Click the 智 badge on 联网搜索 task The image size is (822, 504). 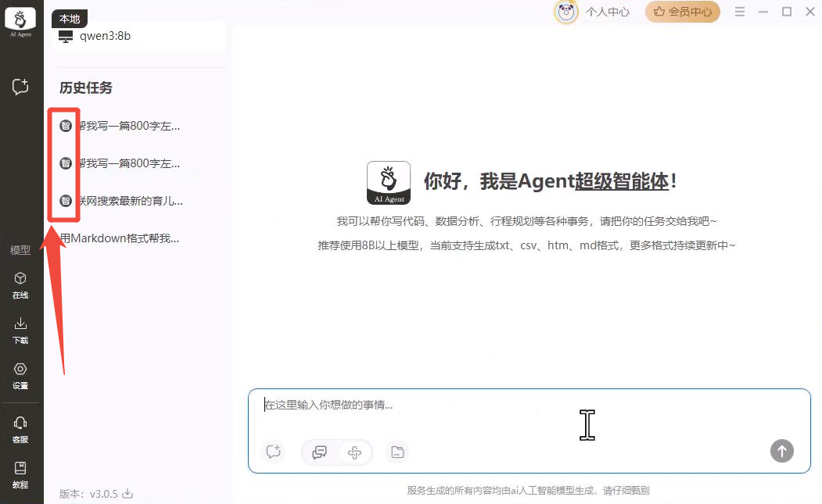coord(66,201)
